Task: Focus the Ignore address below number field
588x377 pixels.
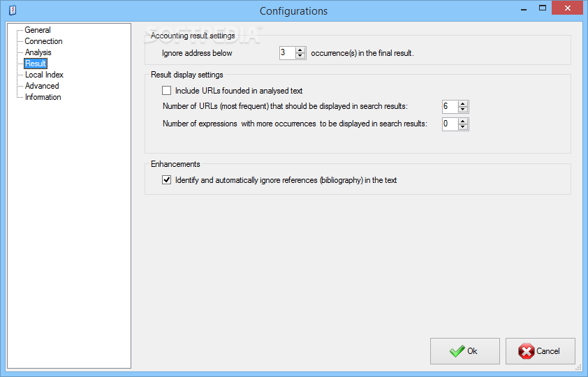Action: coord(288,53)
